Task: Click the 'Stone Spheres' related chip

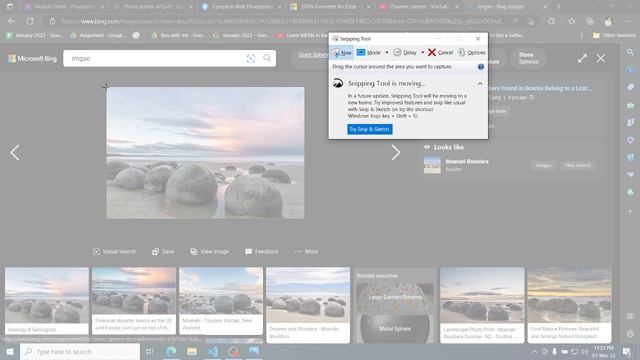Action: (528, 58)
